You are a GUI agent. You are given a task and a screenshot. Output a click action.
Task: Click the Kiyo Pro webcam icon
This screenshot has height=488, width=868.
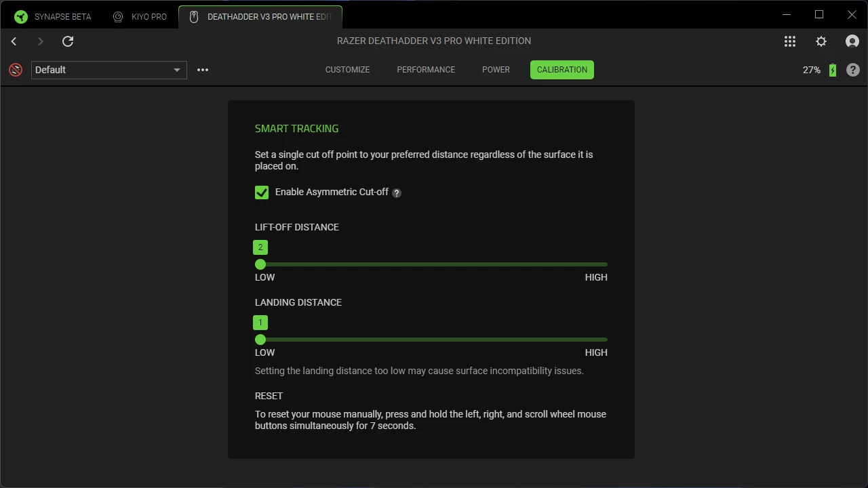click(x=118, y=17)
